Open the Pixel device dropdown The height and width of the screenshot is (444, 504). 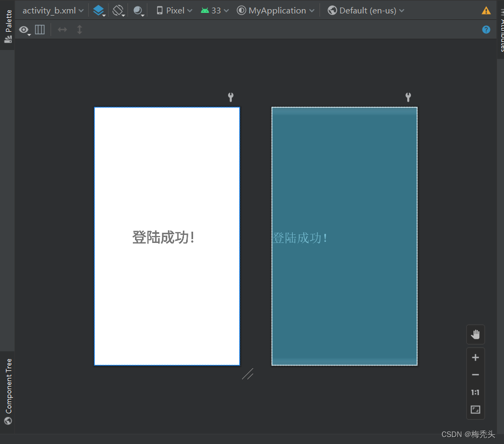coord(173,10)
